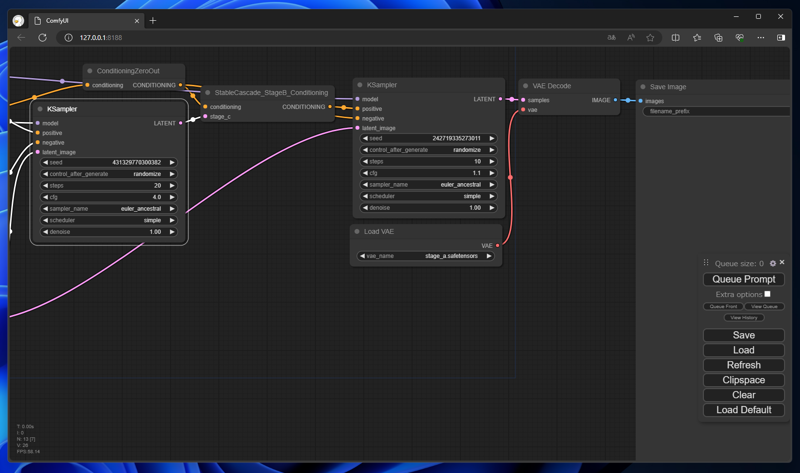The height and width of the screenshot is (473, 800).
Task: Open the control_after_generate dropdown on left KSampler
Action: coord(109,174)
